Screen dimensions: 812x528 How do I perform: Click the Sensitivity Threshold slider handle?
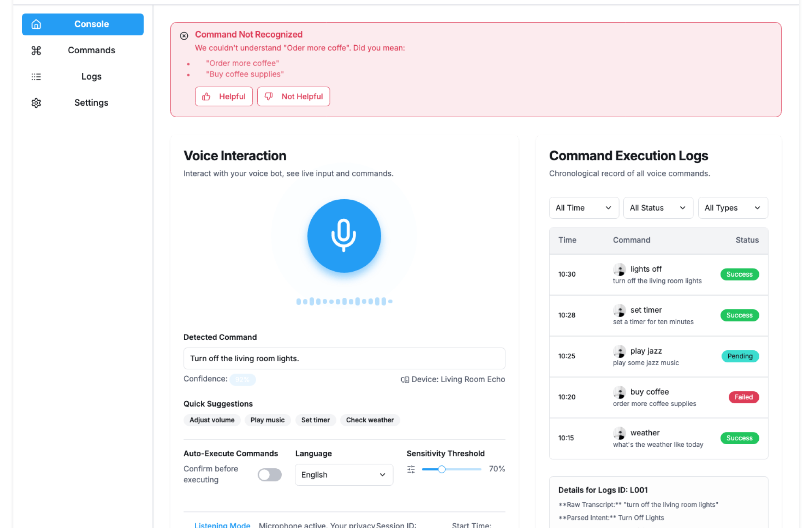(442, 469)
